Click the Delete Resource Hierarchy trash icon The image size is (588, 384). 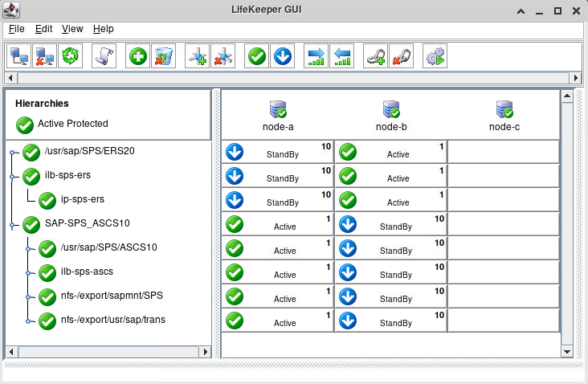pos(164,56)
